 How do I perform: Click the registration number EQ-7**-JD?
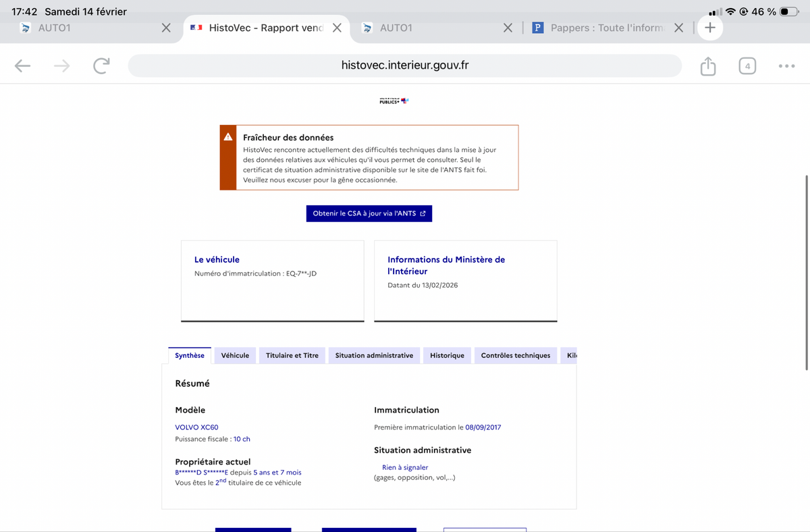coord(302,273)
